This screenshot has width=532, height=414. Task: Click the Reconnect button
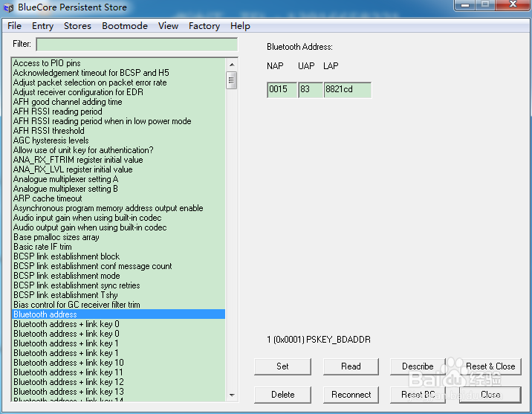[351, 395]
